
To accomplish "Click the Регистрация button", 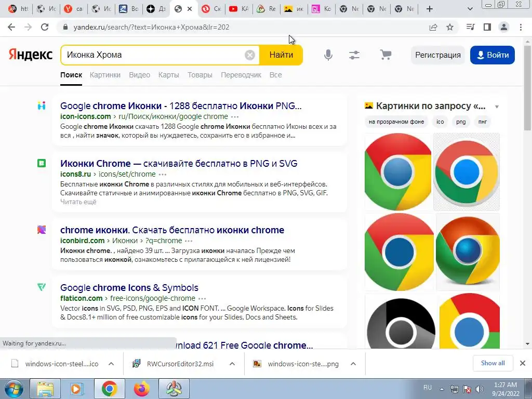I will coord(437,55).
